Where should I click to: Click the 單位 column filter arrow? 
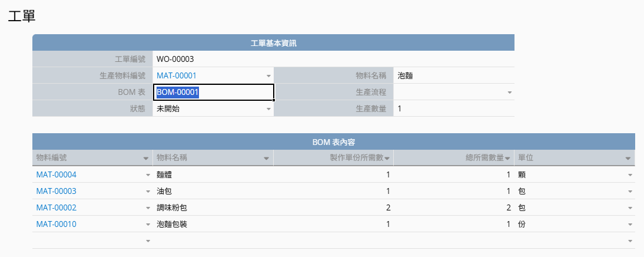point(629,159)
